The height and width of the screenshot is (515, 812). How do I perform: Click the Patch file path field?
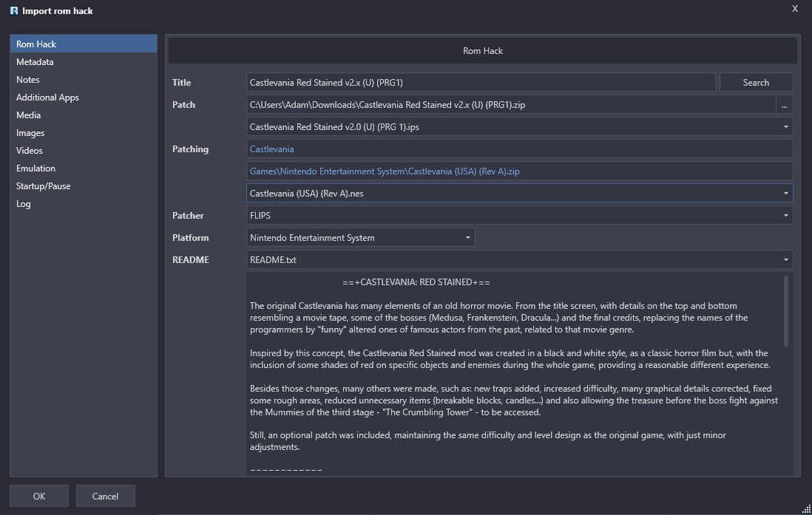510,105
